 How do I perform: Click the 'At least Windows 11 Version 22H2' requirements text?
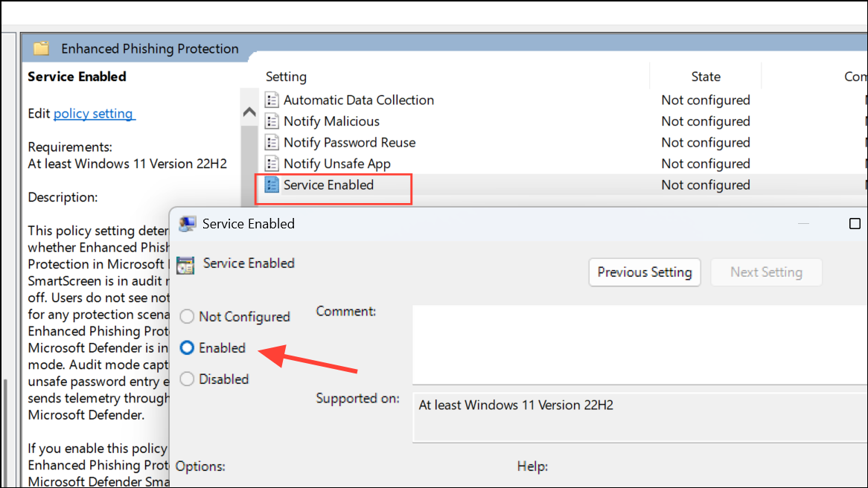coord(127,164)
